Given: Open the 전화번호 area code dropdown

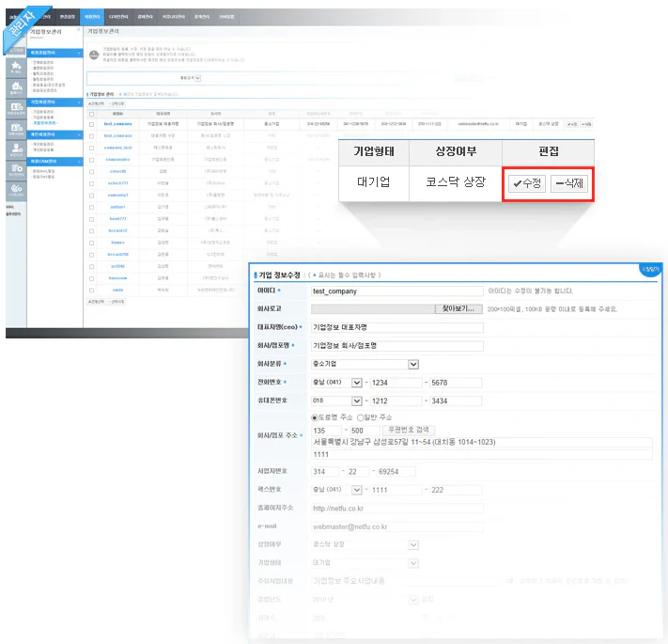Looking at the screenshot, I should click(356, 382).
